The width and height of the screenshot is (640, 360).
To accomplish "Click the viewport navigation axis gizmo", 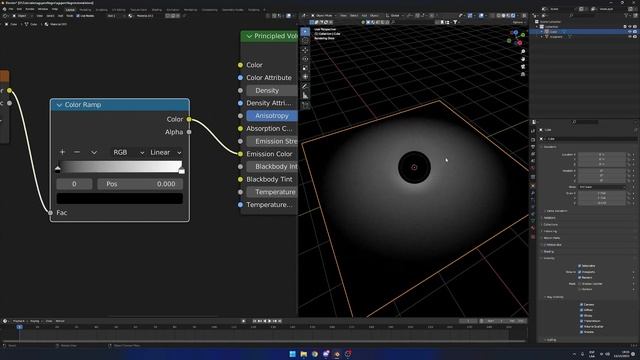I will (516, 38).
